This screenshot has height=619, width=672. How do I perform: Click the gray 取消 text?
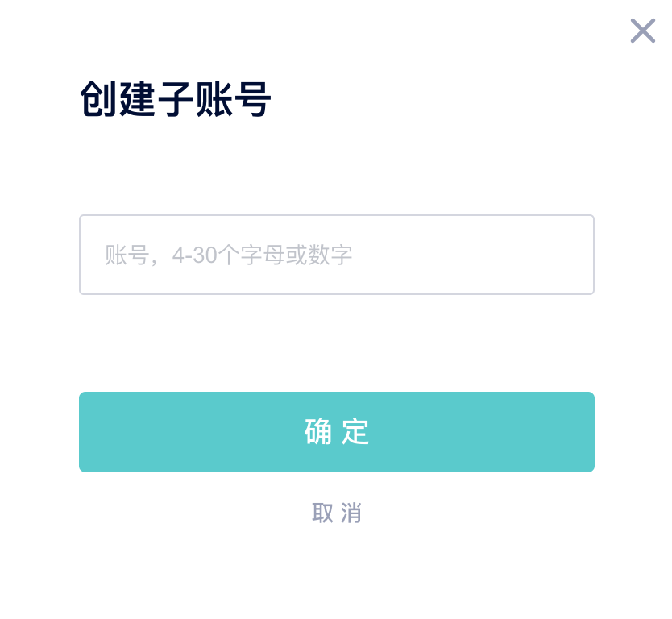coord(337,513)
